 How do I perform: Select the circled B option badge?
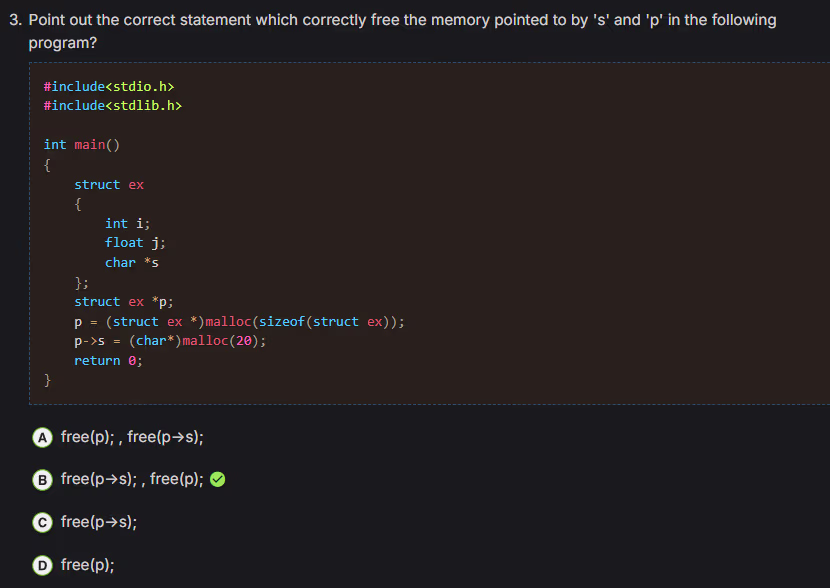click(42, 479)
